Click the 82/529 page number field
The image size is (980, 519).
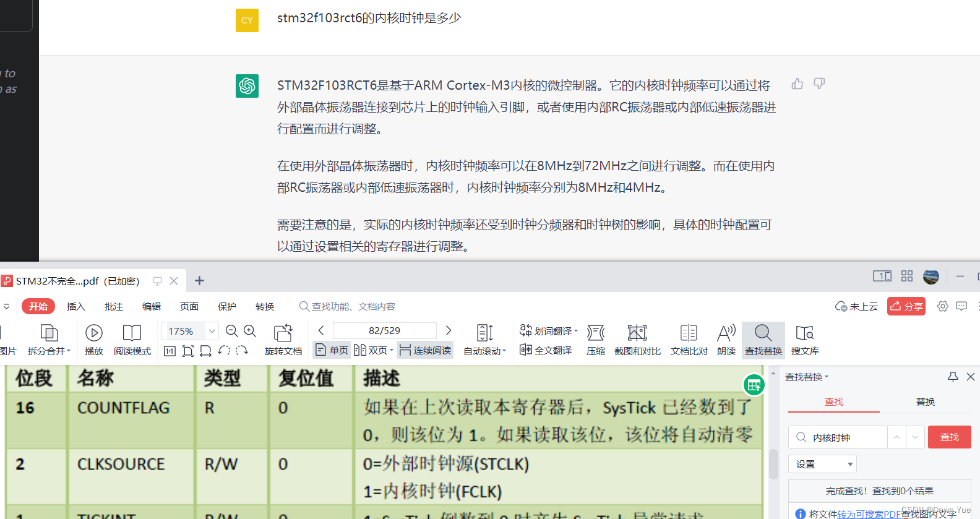pyautogui.click(x=384, y=330)
